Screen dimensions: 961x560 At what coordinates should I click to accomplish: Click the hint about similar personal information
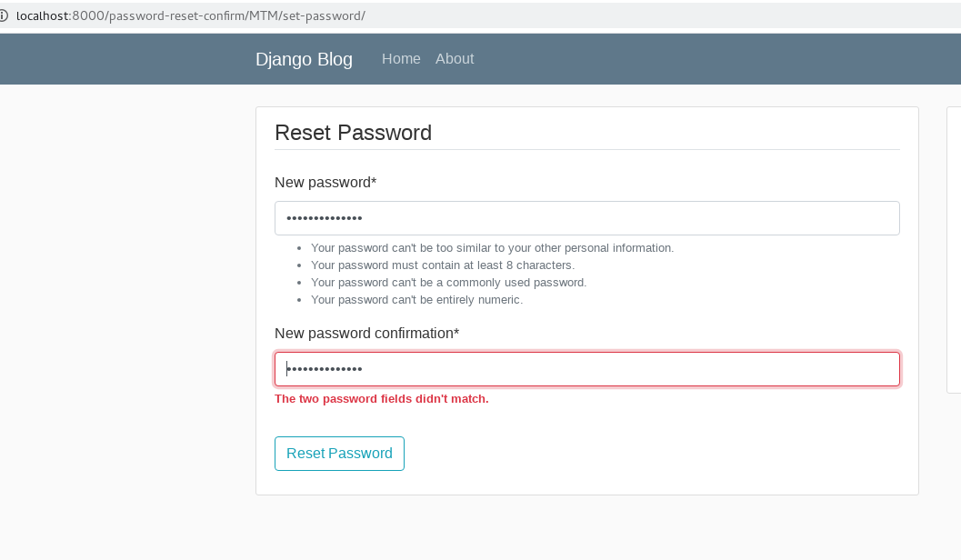click(492, 247)
